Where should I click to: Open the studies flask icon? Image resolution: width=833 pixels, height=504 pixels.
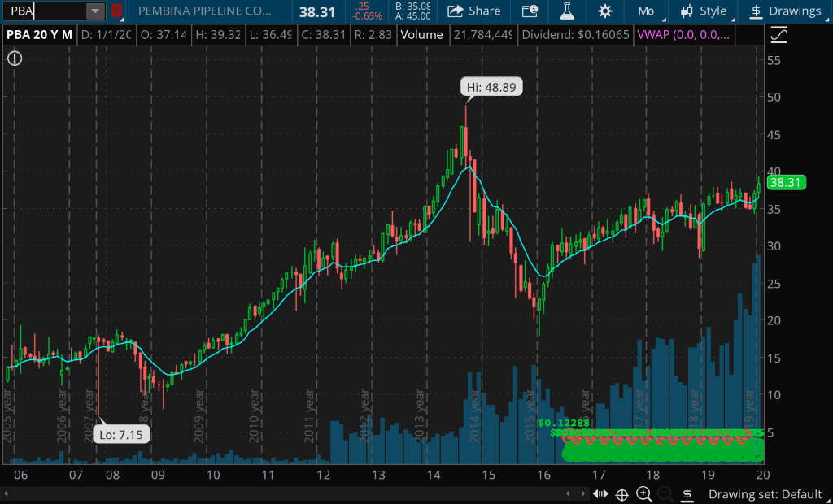(566, 11)
